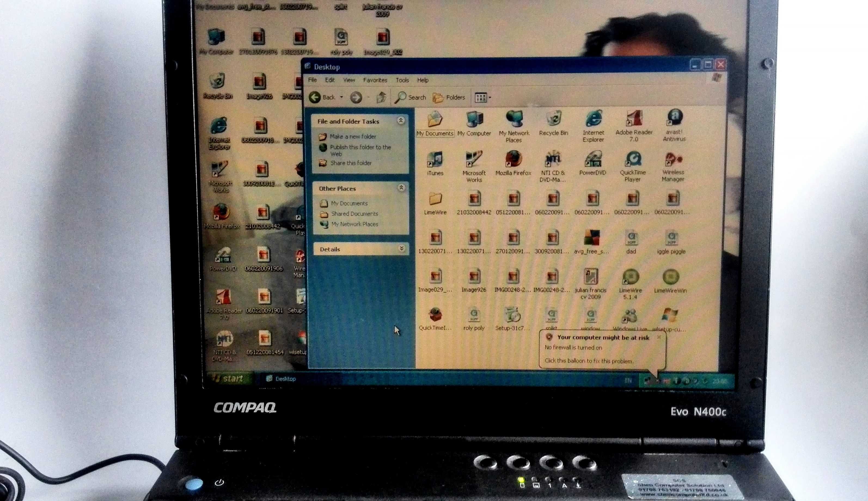
Task: Select julian francis cv 2009 document in window
Action: 590,284
